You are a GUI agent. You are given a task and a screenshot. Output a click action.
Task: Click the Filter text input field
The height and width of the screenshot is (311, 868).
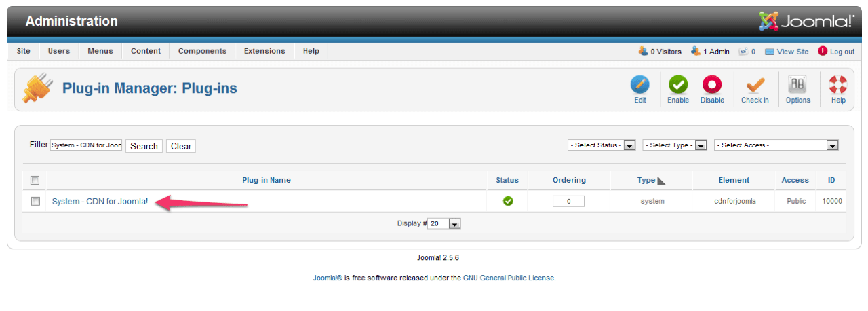click(86, 145)
